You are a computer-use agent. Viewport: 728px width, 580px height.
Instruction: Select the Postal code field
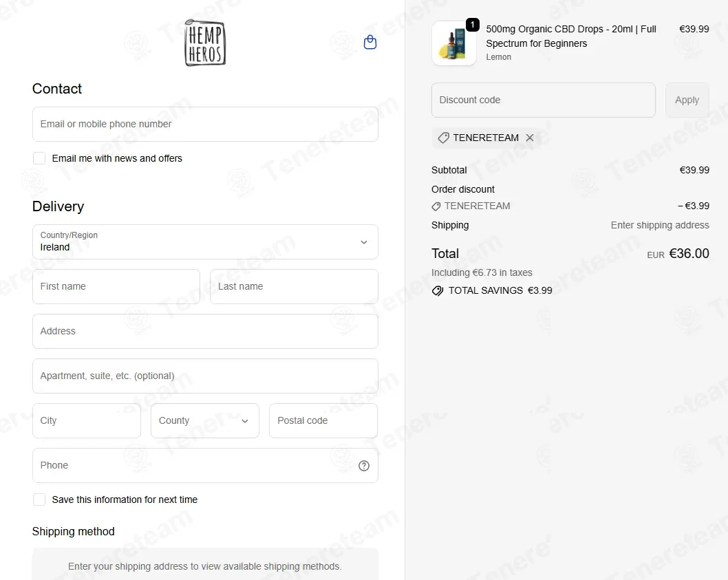pos(323,420)
